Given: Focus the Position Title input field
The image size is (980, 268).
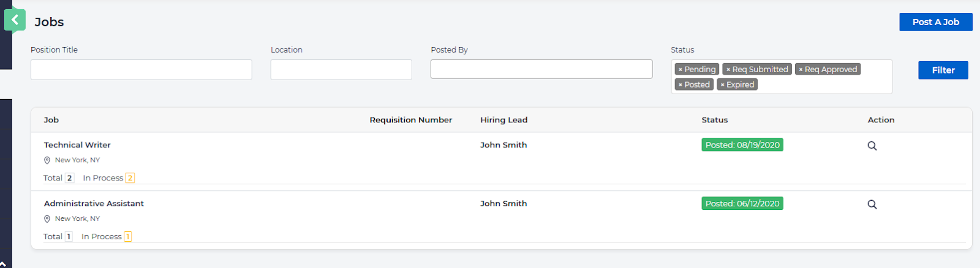Looking at the screenshot, I should pyautogui.click(x=141, y=70).
